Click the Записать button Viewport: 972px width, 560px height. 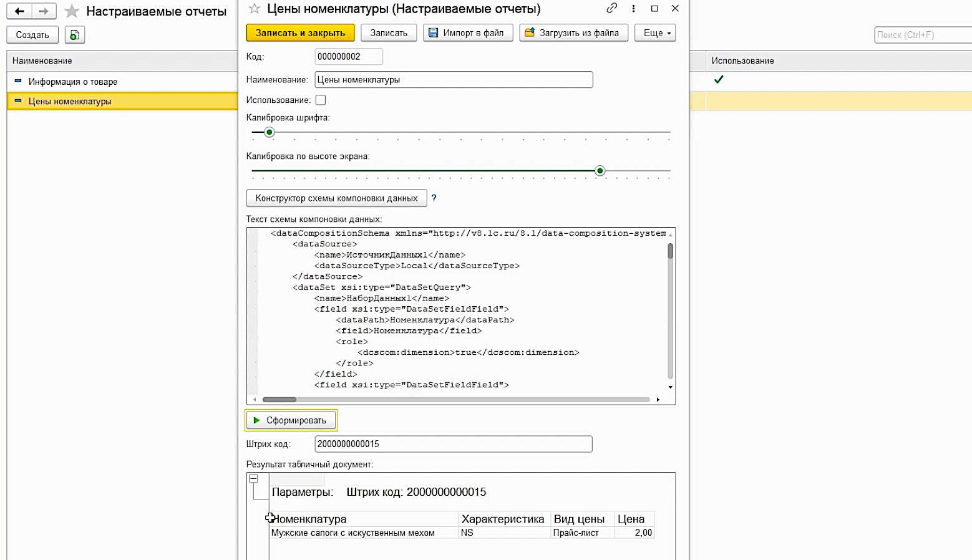point(389,33)
